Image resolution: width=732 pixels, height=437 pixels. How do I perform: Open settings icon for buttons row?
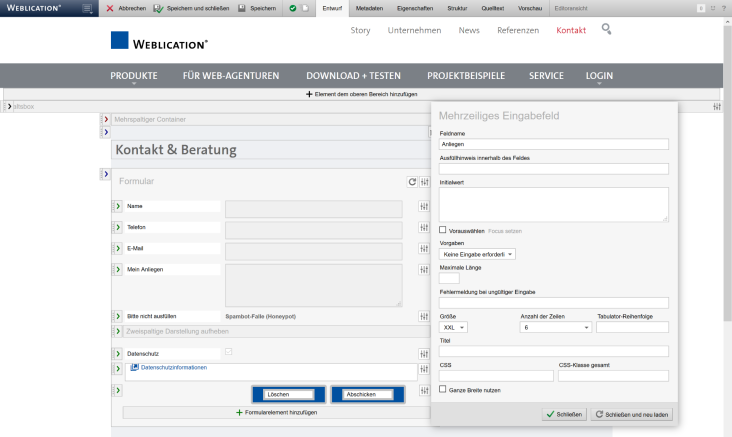(x=424, y=390)
